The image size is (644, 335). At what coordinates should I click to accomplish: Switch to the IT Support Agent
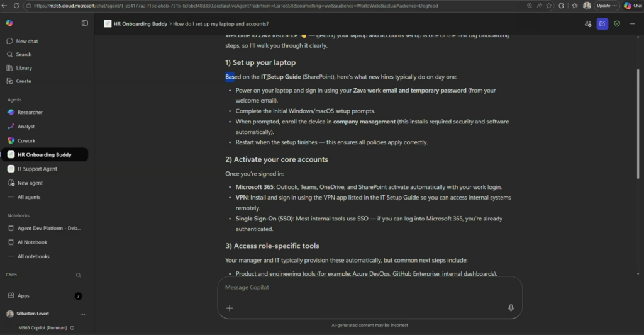37,169
